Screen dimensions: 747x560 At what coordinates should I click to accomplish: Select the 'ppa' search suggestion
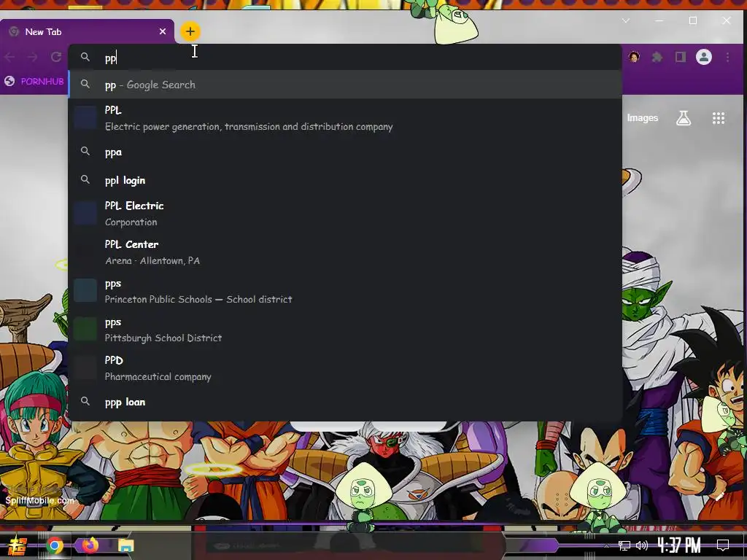[345, 152]
